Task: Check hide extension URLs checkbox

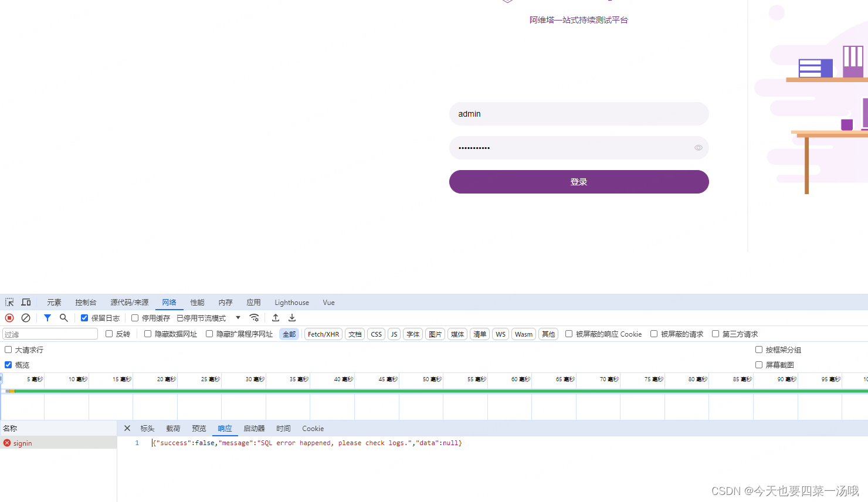Action: (209, 334)
